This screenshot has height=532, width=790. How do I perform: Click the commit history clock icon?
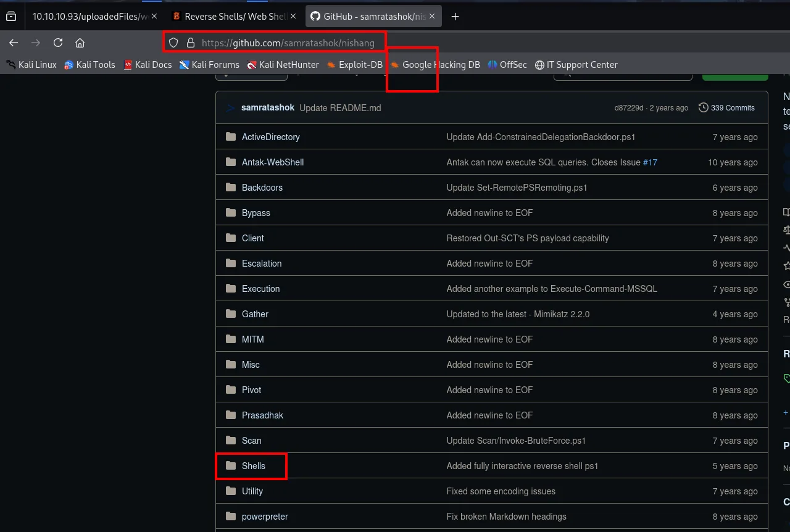703,107
